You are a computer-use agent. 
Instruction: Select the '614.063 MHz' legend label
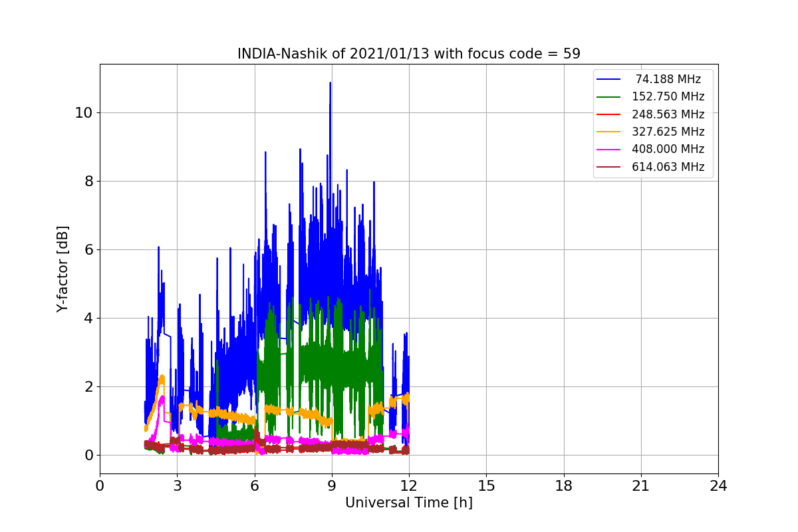[x=668, y=167]
